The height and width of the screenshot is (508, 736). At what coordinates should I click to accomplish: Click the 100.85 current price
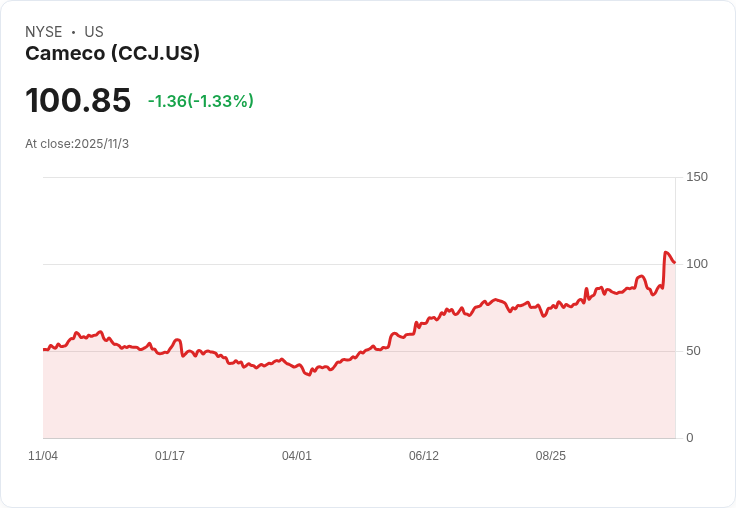(x=78, y=101)
